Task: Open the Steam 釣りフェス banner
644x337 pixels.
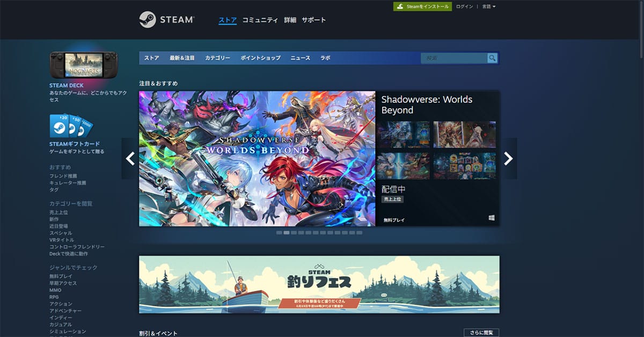Action: (319, 284)
